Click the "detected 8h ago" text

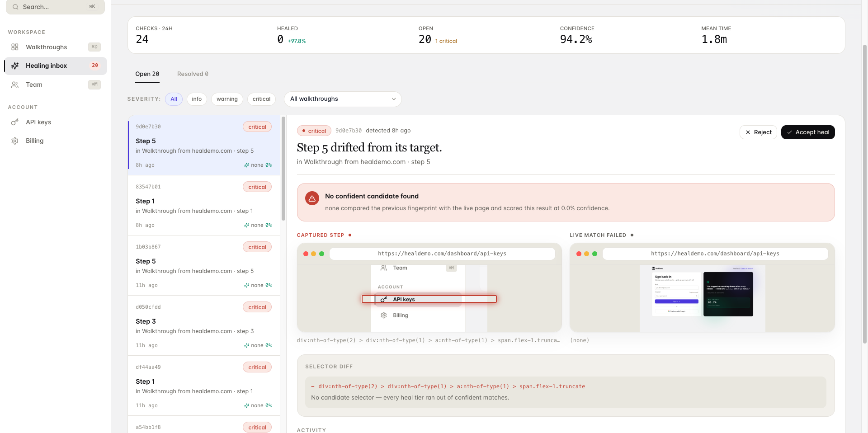click(388, 131)
